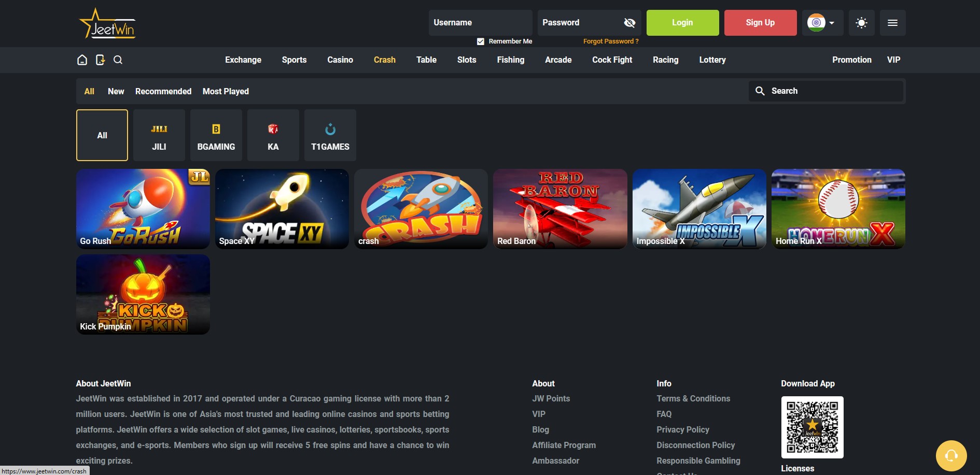Screen dimensions: 980x475
Task: Launch the Red Baron game
Action: click(560, 209)
